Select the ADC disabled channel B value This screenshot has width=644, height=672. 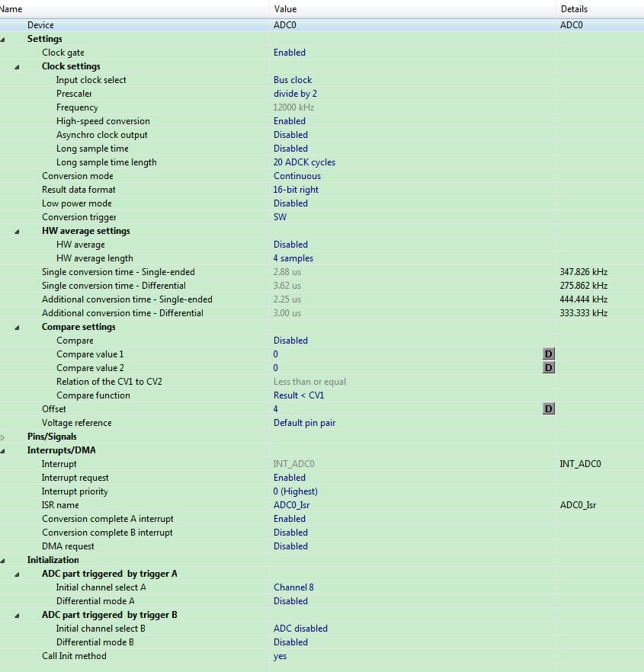tap(300, 629)
